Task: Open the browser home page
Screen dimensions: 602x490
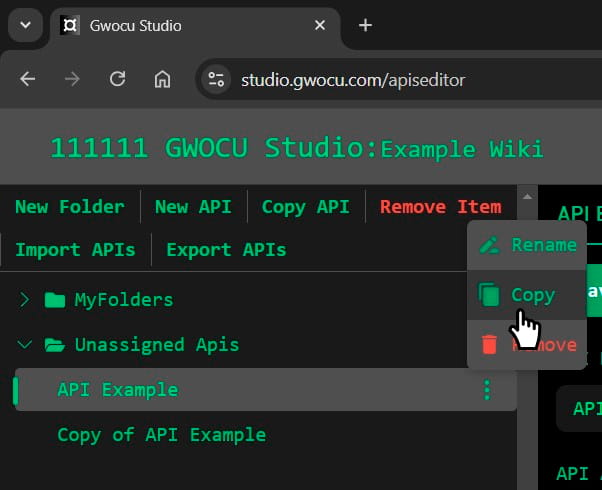Action: click(x=162, y=79)
